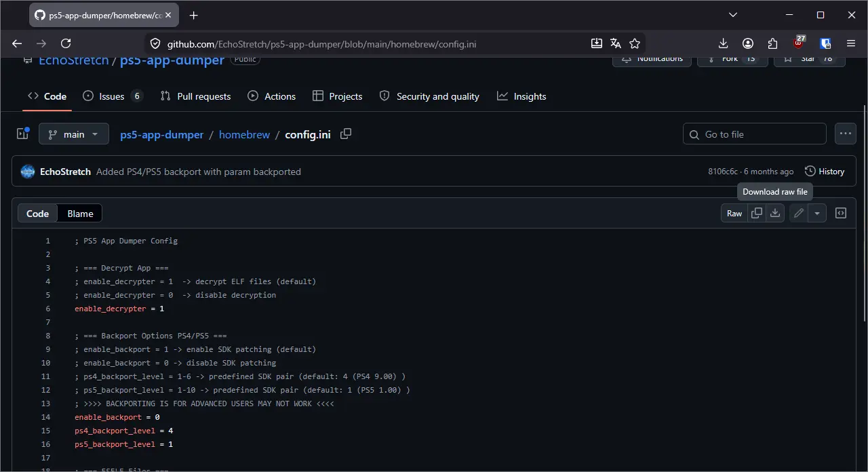Screen dimensions: 868x472
Task: Translate this page icon in address bar
Action: click(x=616, y=43)
